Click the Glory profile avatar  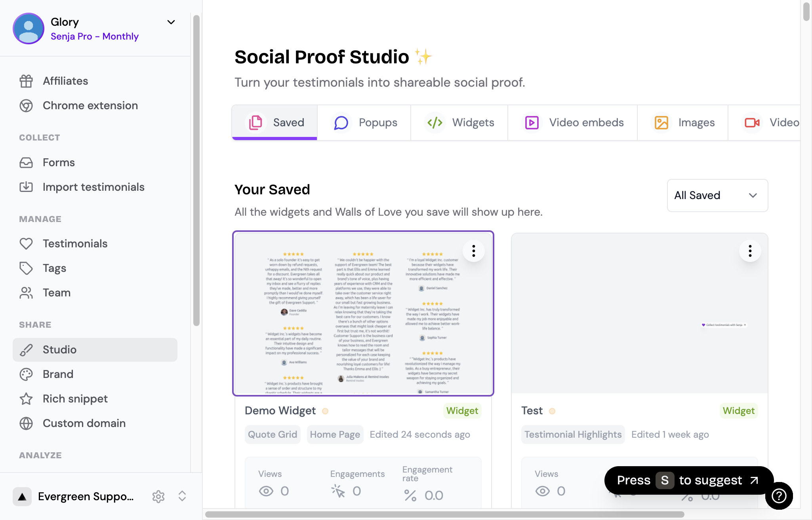click(29, 28)
